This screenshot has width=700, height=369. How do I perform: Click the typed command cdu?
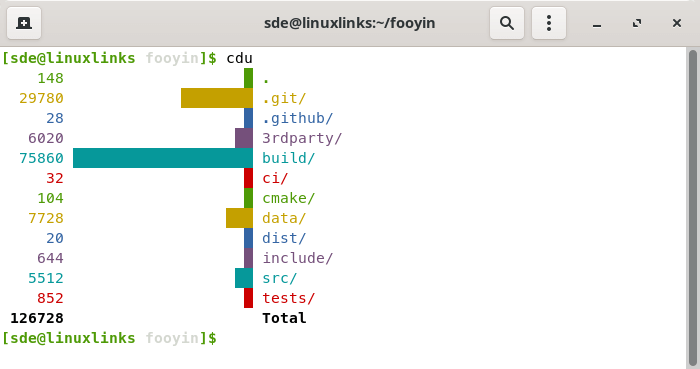239,58
